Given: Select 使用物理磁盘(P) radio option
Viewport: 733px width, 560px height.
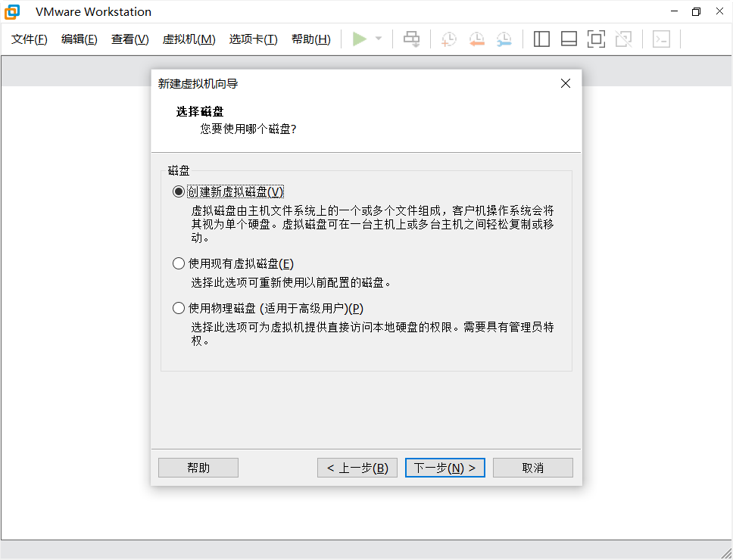Looking at the screenshot, I should tap(268, 308).
